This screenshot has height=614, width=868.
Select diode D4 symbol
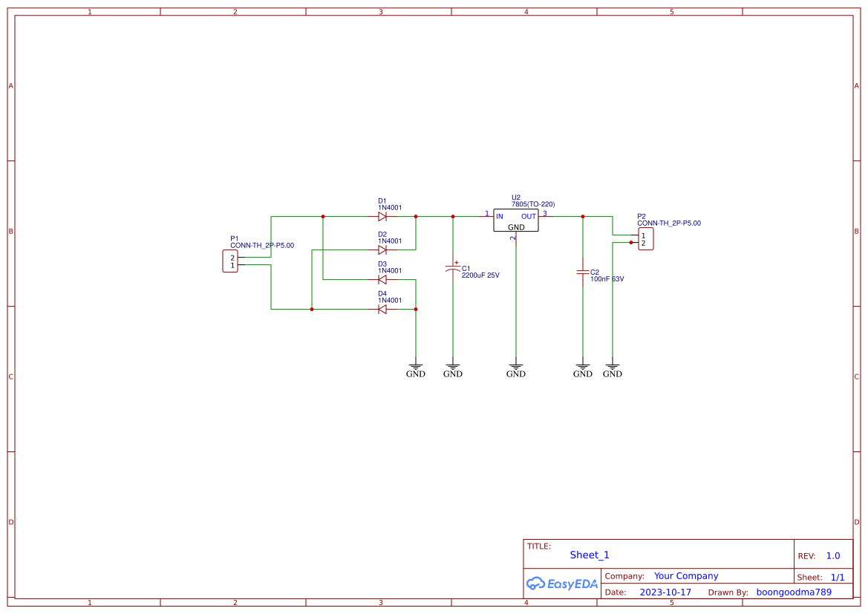[382, 309]
